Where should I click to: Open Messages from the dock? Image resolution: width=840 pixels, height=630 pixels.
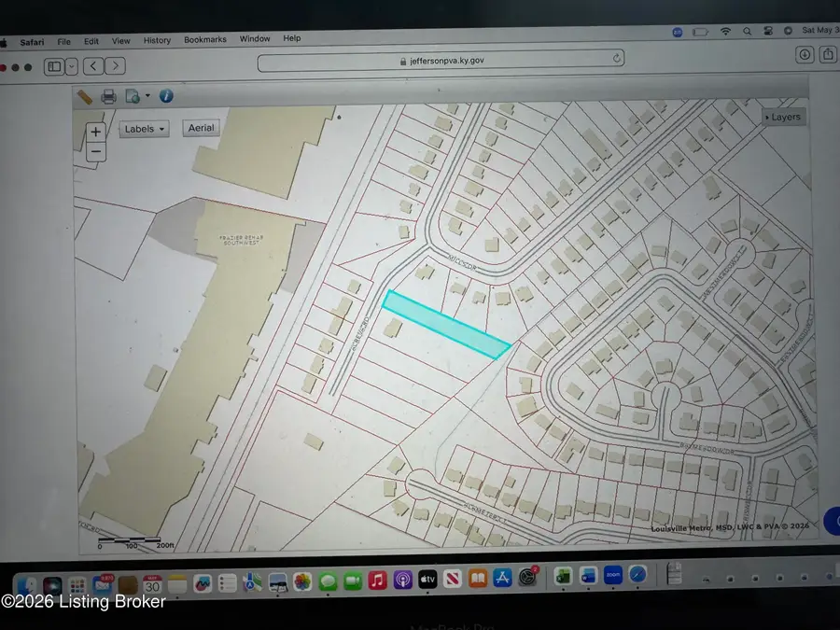tap(328, 581)
